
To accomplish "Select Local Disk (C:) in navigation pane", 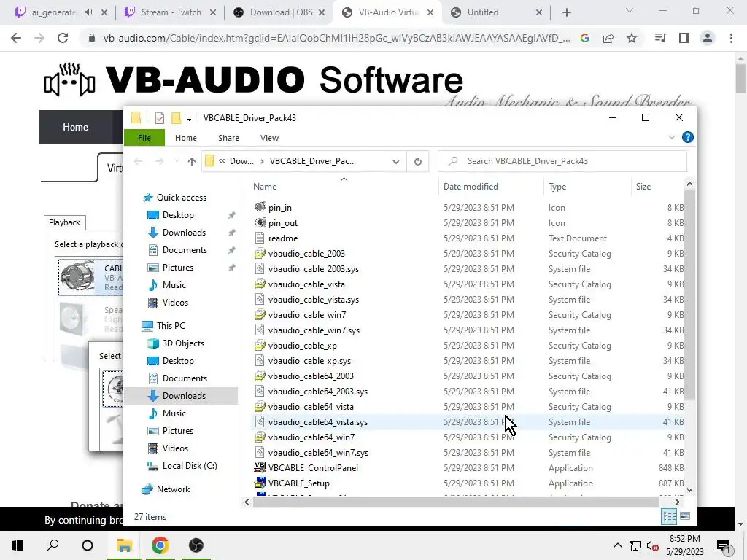I will point(190,466).
